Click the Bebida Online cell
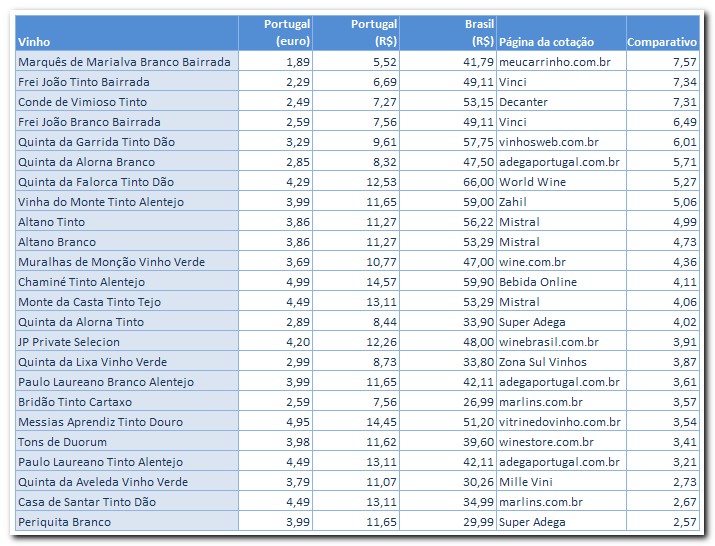Screen dimensions: 715x546 click(x=561, y=281)
